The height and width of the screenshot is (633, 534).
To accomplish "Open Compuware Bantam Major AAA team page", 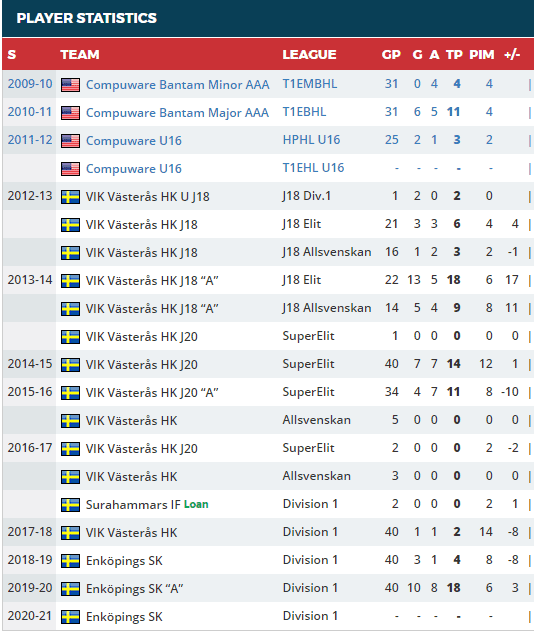I will tap(177, 113).
